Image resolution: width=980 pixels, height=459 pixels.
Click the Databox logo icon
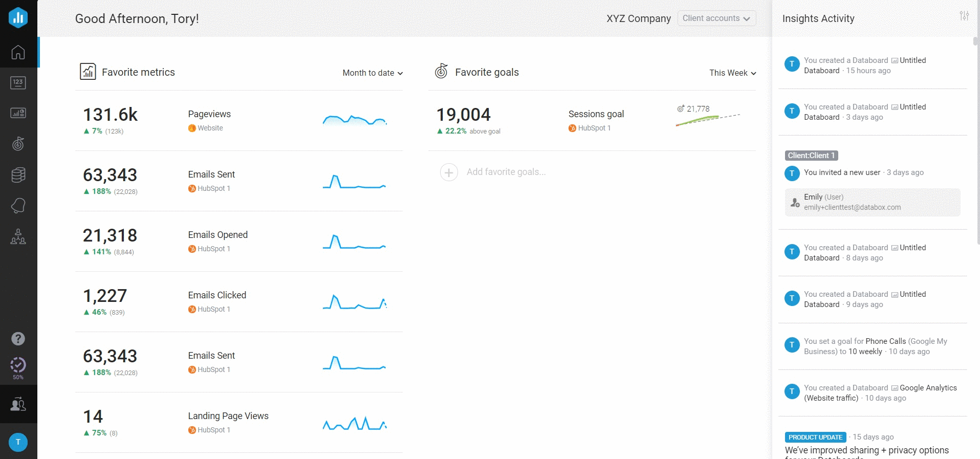point(18,17)
